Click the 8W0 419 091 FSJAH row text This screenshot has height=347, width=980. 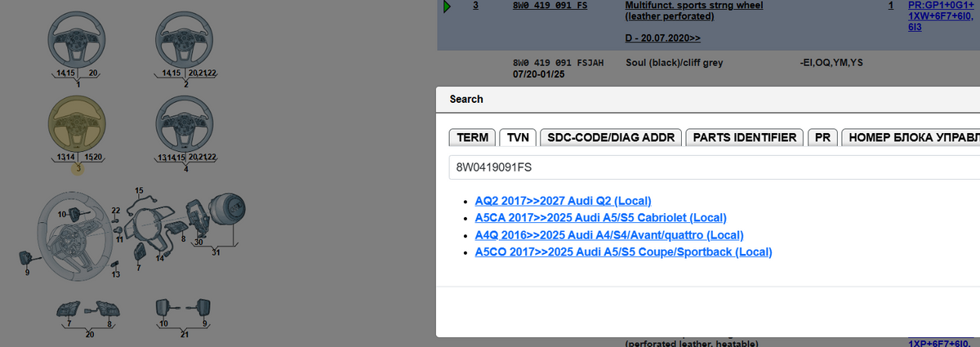(558, 63)
